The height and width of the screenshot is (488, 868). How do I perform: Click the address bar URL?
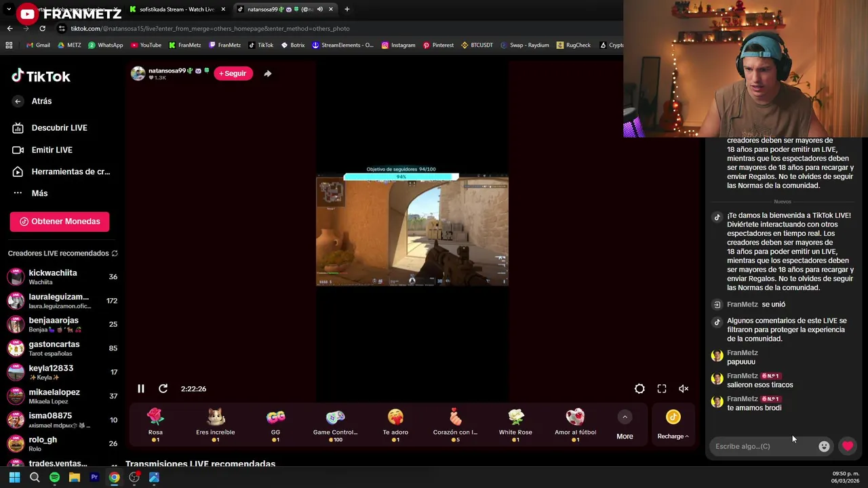pyautogui.click(x=210, y=28)
